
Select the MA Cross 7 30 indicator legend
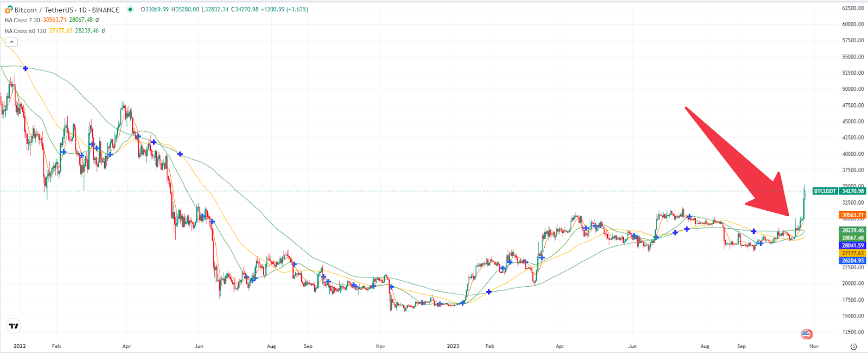(x=22, y=20)
